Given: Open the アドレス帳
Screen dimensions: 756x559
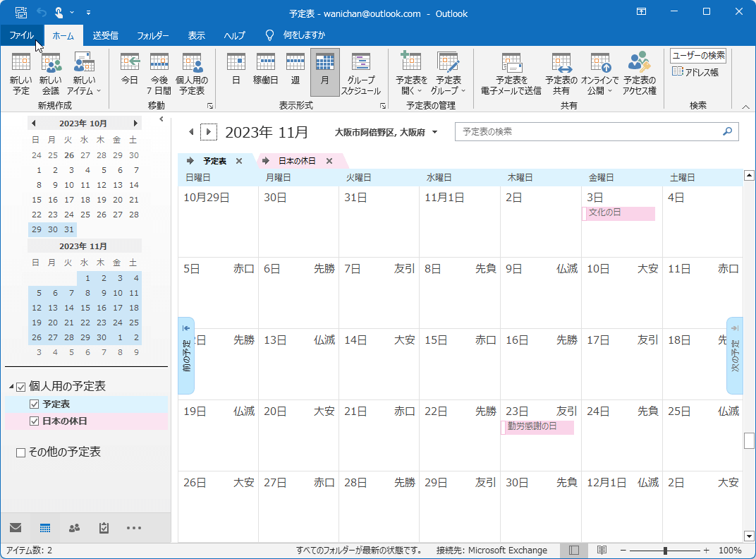Looking at the screenshot, I should point(695,72).
